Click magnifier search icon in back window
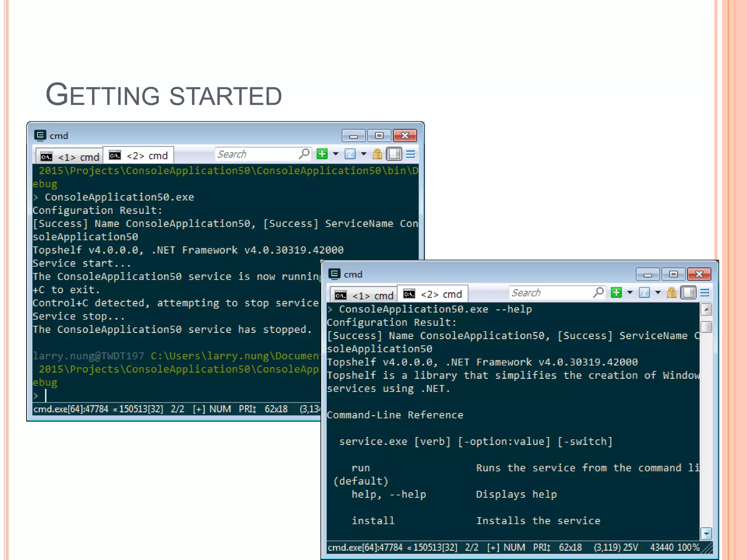Viewport: 747px width, 560px height. (x=304, y=154)
